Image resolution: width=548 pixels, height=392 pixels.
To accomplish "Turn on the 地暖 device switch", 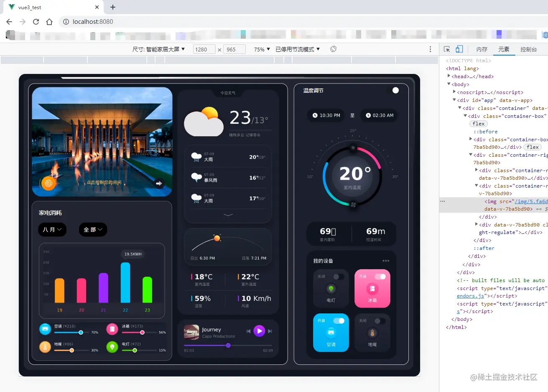I will (380, 321).
